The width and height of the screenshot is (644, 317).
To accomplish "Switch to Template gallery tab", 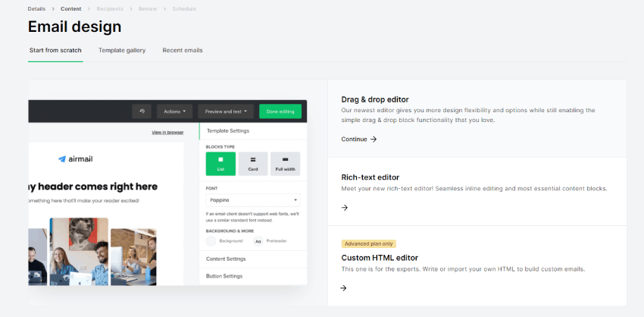I will 122,50.
